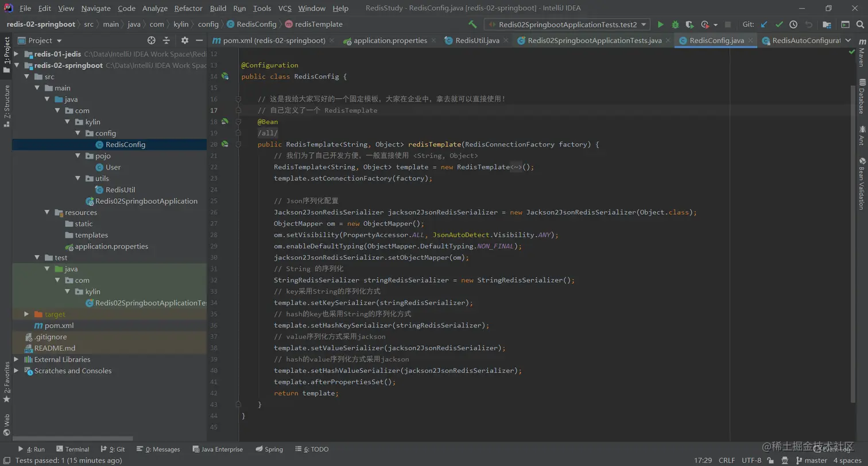Screen dimensions: 868x466
Task: Open run configuration dropdown Redis02SpringbootApplicationTests.test2
Action: (x=567, y=25)
